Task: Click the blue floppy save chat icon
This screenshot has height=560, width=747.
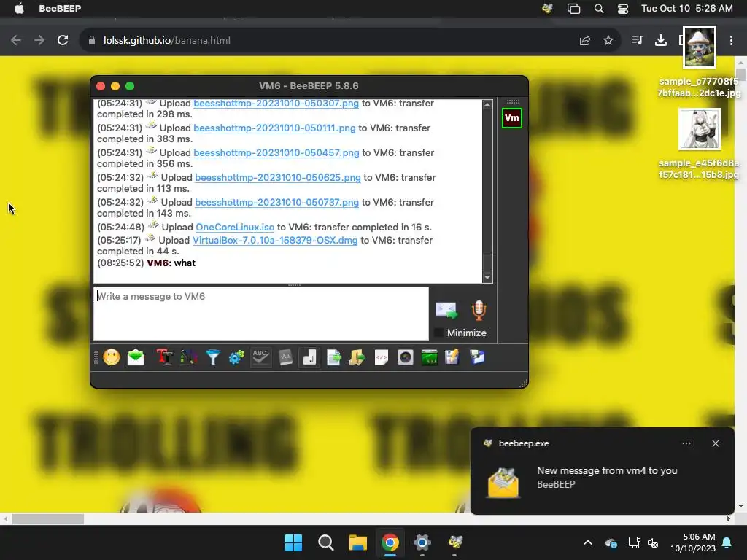Action: [x=477, y=357]
